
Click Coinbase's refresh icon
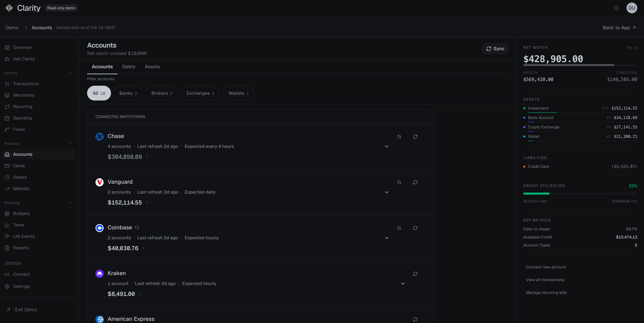415,228
